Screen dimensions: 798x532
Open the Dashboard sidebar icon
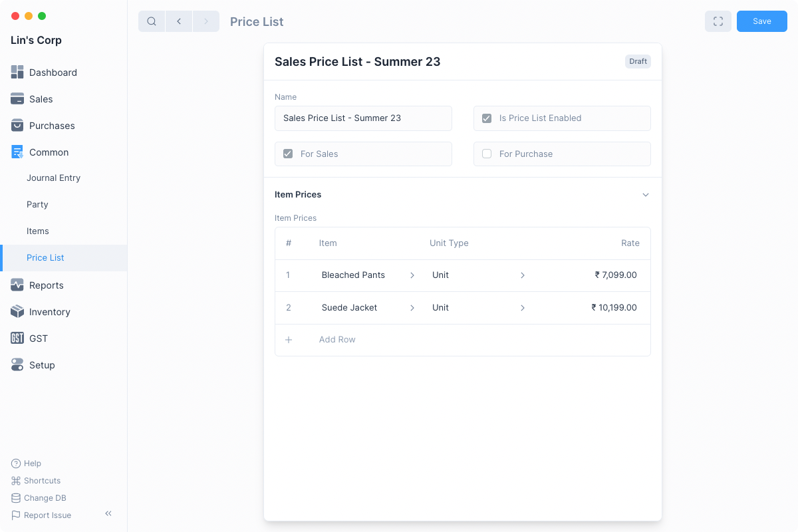coord(17,72)
